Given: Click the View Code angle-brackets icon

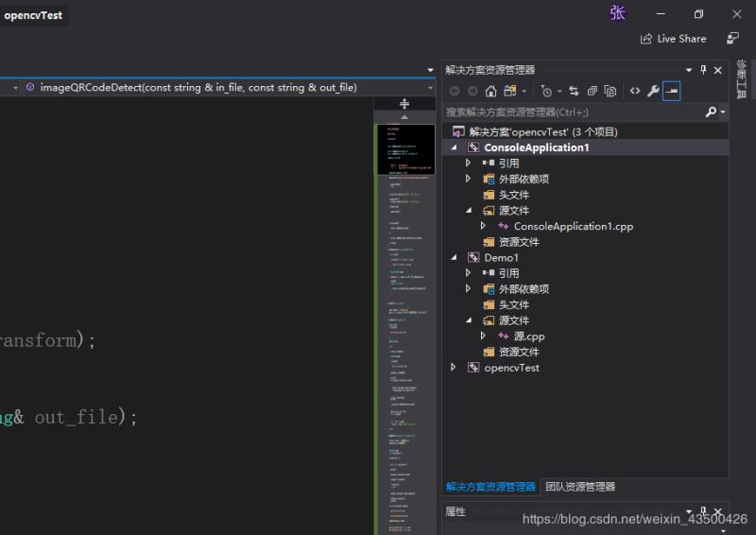Looking at the screenshot, I should 634,92.
